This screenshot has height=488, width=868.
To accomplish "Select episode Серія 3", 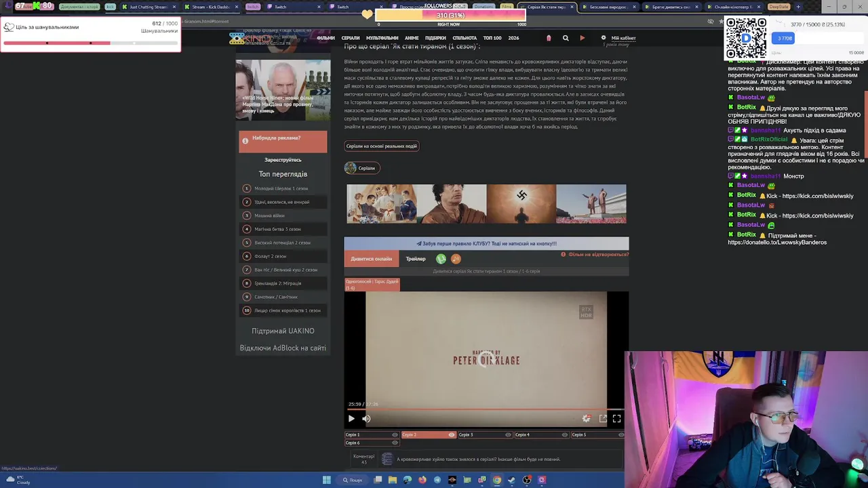I will tap(484, 434).
